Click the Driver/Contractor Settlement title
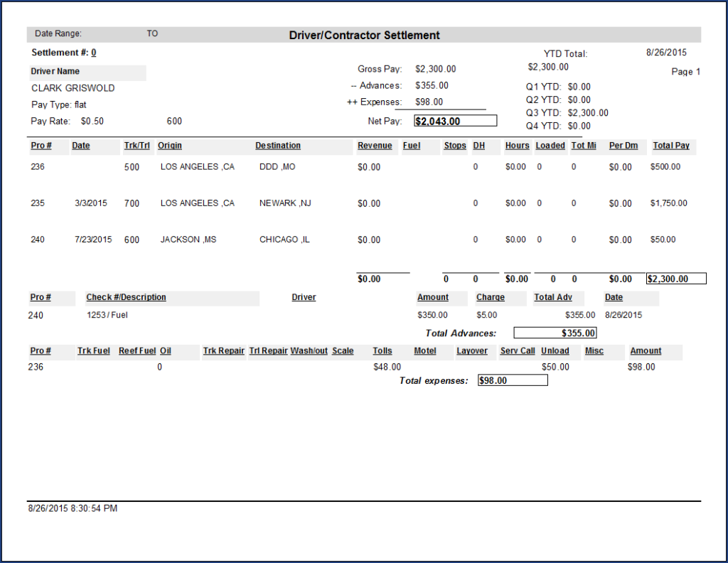The width and height of the screenshot is (728, 563). [363, 35]
